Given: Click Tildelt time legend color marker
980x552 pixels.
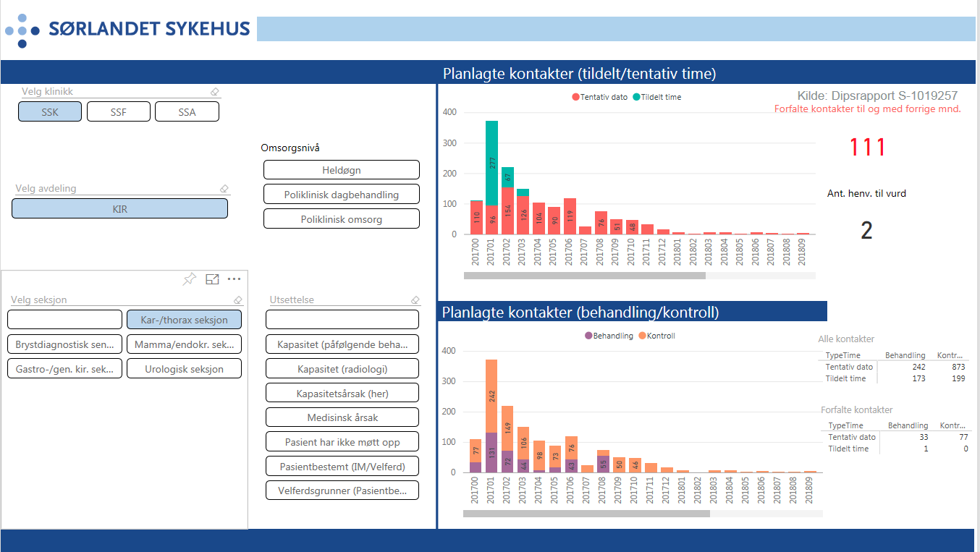Looking at the screenshot, I should click(x=635, y=97).
